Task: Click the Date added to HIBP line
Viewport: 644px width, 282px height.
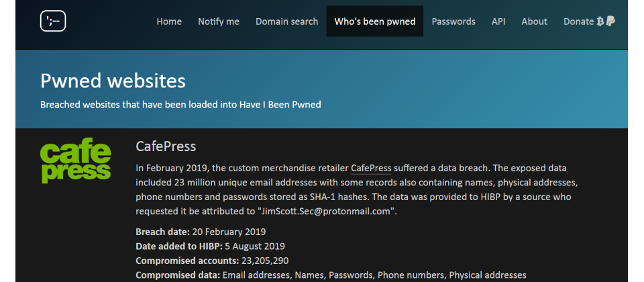Action: click(x=210, y=246)
